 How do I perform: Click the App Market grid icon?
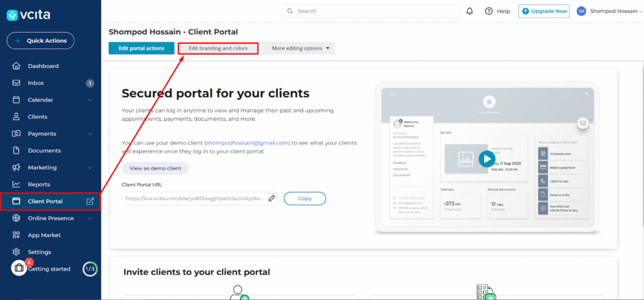point(16,235)
